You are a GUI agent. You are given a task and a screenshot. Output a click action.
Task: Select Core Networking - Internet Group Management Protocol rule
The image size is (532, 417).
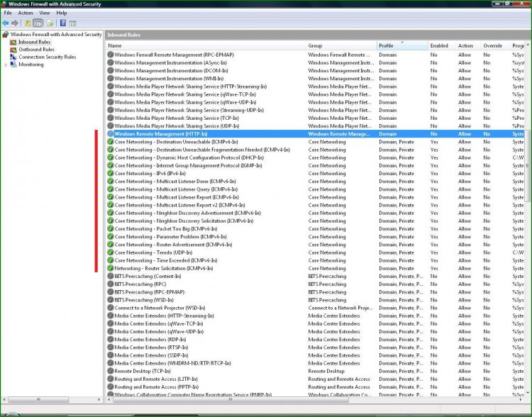[x=316, y=165]
